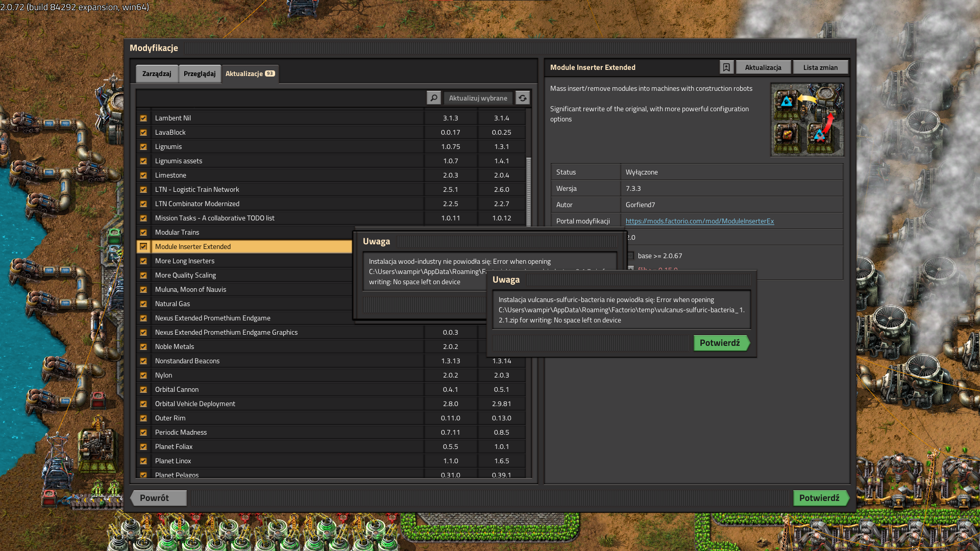980x551 pixels.
Task: Click the bottom-right Potwierdź button
Action: pyautogui.click(x=819, y=498)
